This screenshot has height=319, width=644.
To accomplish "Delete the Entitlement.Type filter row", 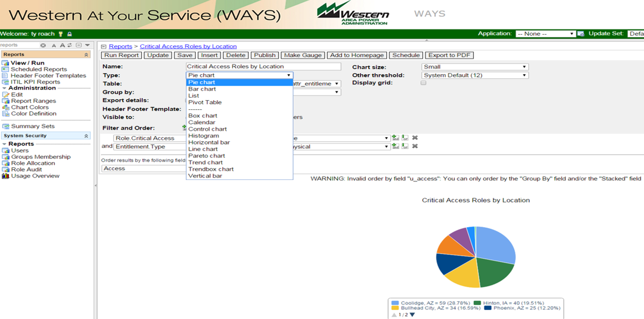I will [x=415, y=146].
